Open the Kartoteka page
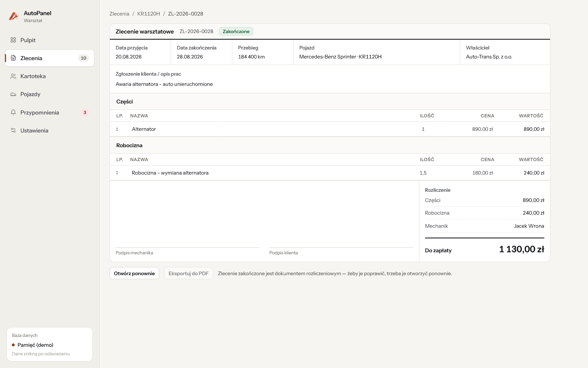 tap(49, 76)
